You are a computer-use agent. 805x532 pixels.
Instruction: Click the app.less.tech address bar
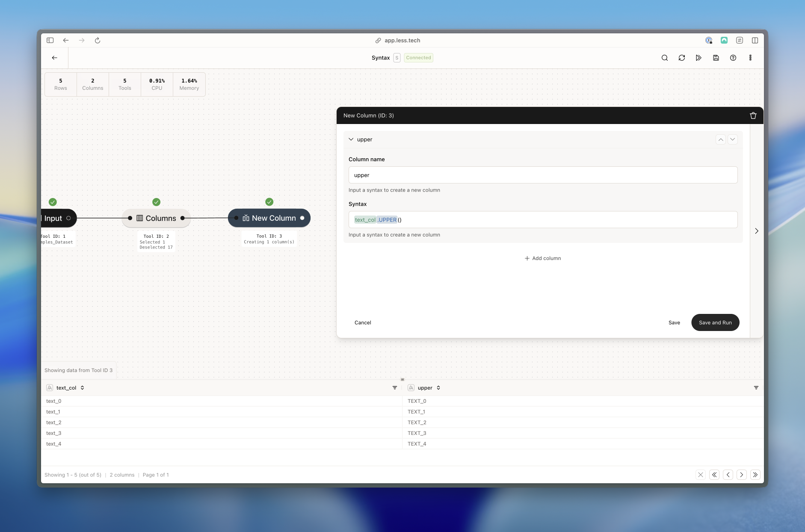point(398,40)
